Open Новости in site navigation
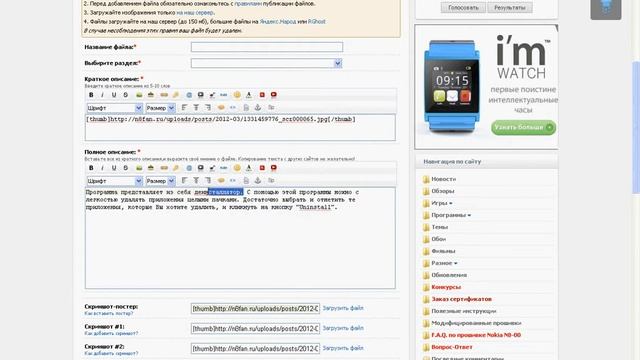The image size is (640, 360). 444,179
